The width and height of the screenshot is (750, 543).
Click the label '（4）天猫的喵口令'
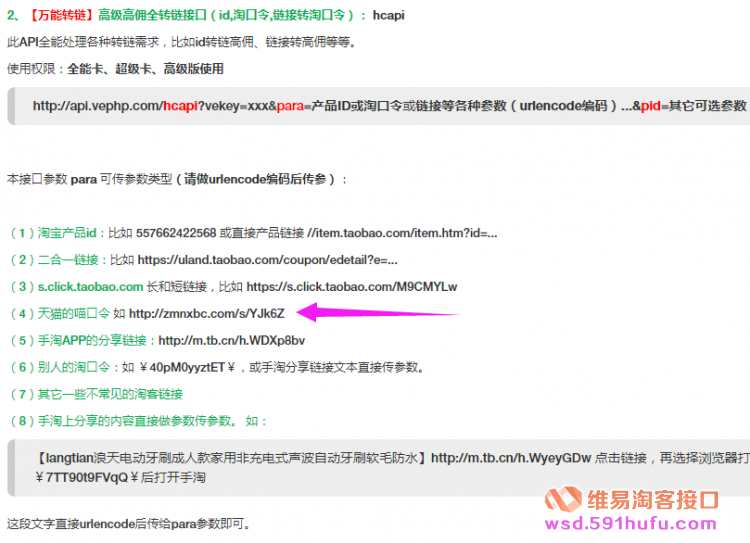tap(59, 313)
